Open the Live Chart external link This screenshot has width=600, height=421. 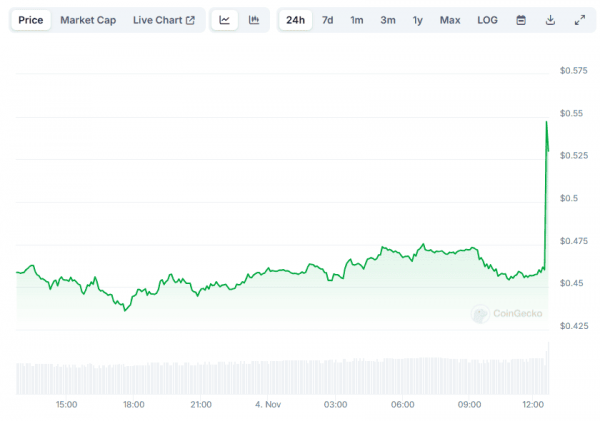click(163, 20)
